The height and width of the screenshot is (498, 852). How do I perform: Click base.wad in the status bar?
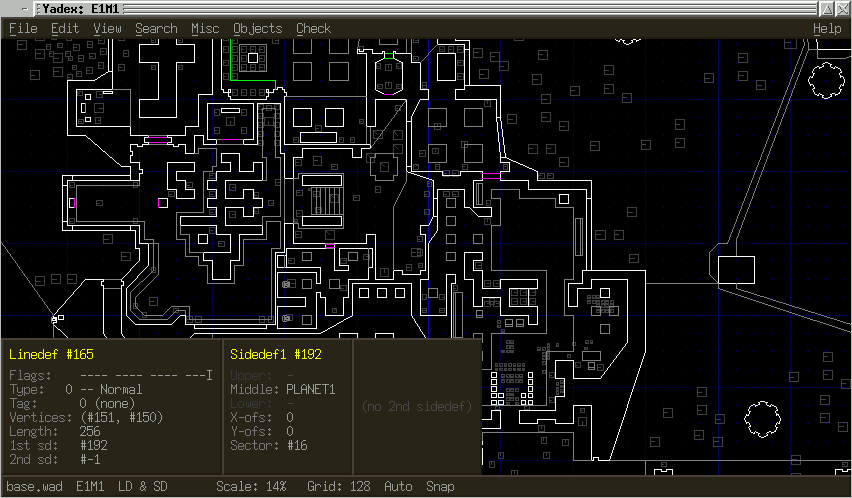pos(34,487)
